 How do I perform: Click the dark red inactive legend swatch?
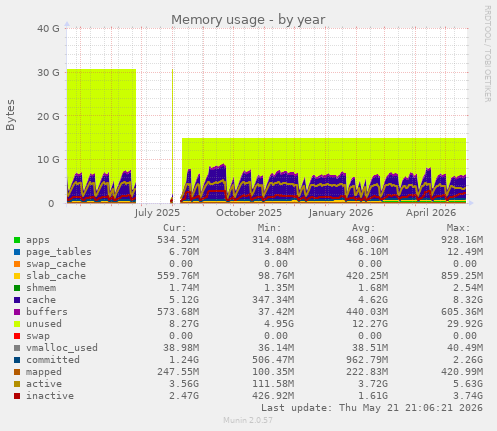pos(17,396)
